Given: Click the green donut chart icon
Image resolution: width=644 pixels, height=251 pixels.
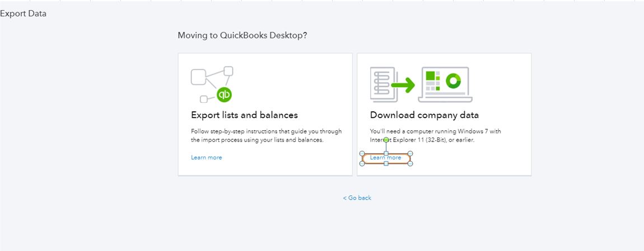Looking at the screenshot, I should (x=452, y=81).
